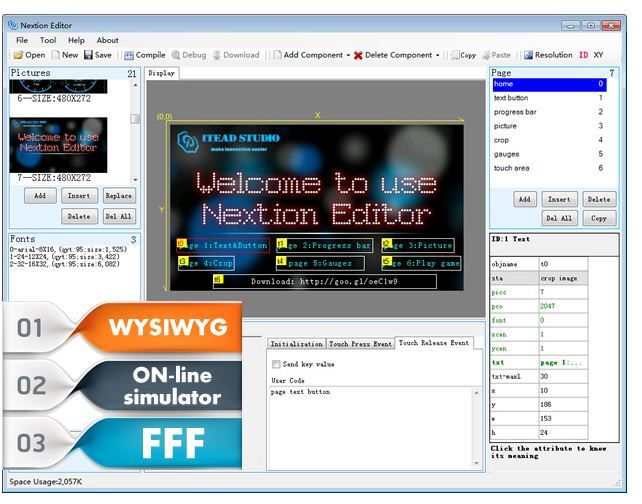Select the 'touch area' page
642x504 pixels.
[549, 168]
